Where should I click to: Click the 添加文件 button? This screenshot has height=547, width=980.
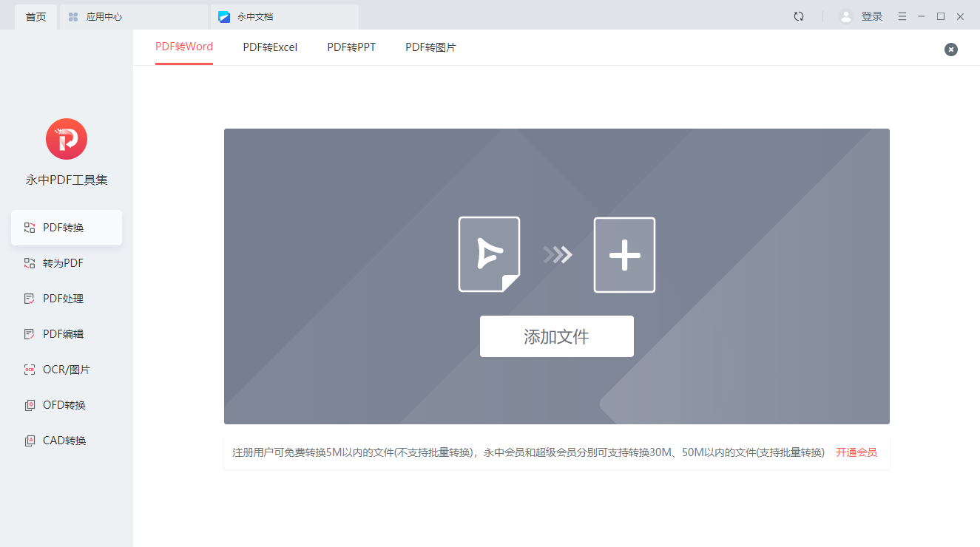[556, 336]
